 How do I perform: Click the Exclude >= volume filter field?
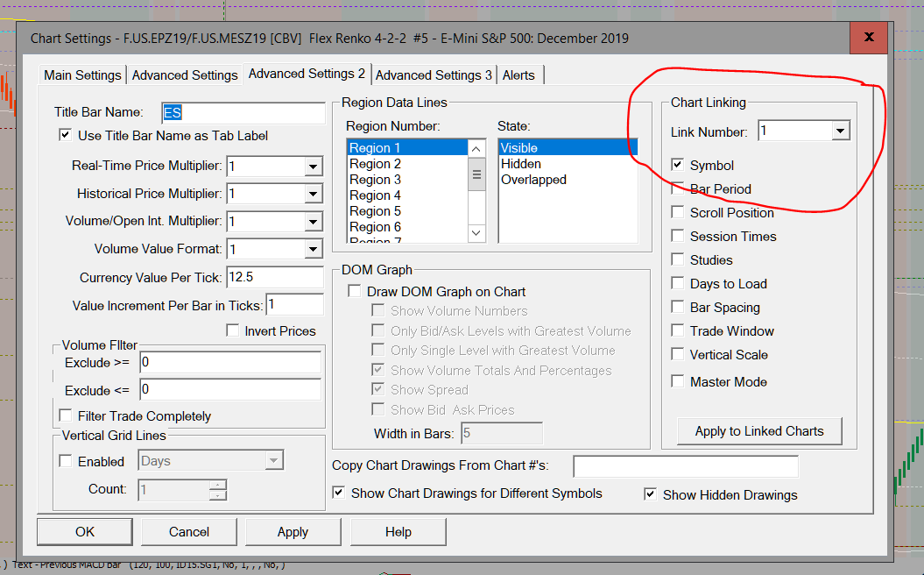[230, 362]
